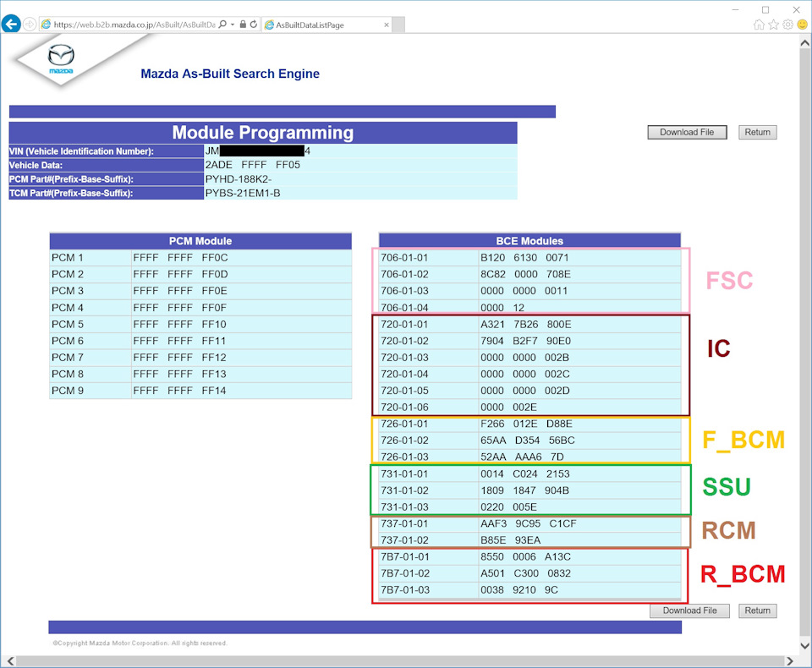Open favorites with the star icon
Image resolution: width=812 pixels, height=668 pixels.
point(773,25)
